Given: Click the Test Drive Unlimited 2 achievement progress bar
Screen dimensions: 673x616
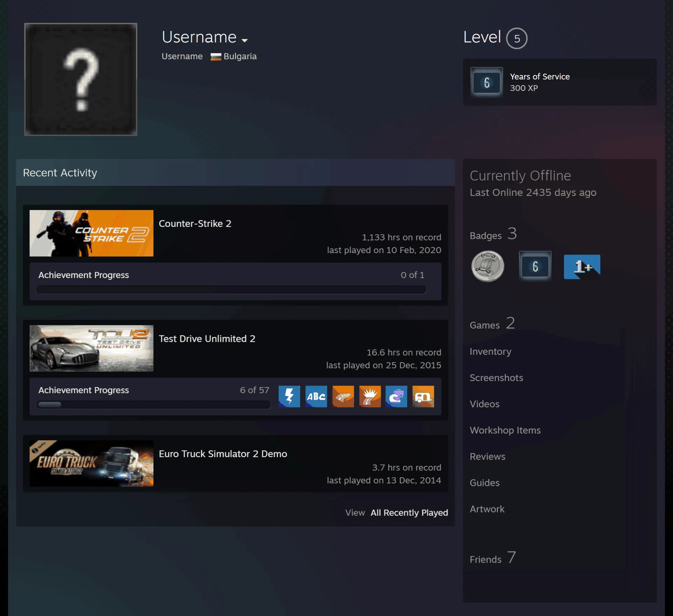Looking at the screenshot, I should pyautogui.click(x=154, y=405).
